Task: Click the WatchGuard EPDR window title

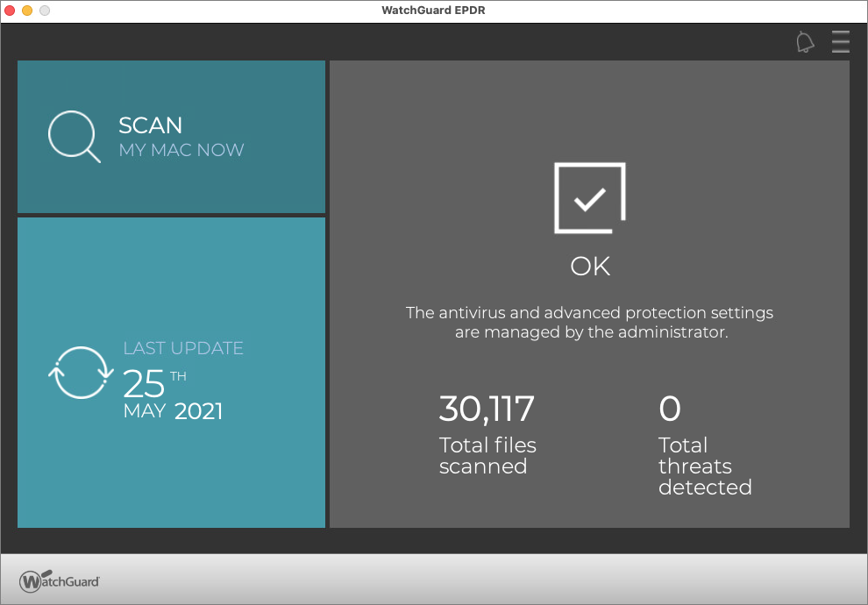Action: tap(433, 11)
